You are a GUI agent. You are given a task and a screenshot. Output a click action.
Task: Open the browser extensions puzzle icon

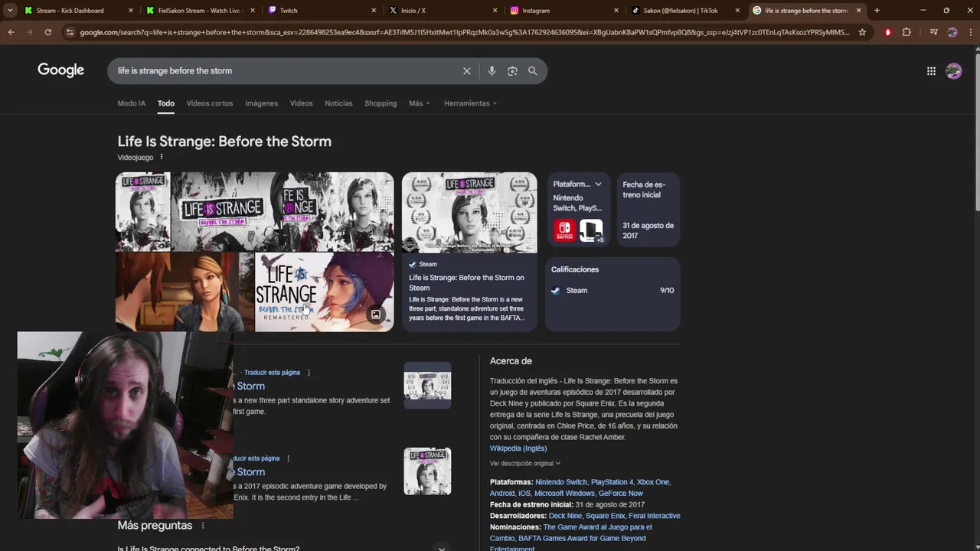tap(906, 32)
